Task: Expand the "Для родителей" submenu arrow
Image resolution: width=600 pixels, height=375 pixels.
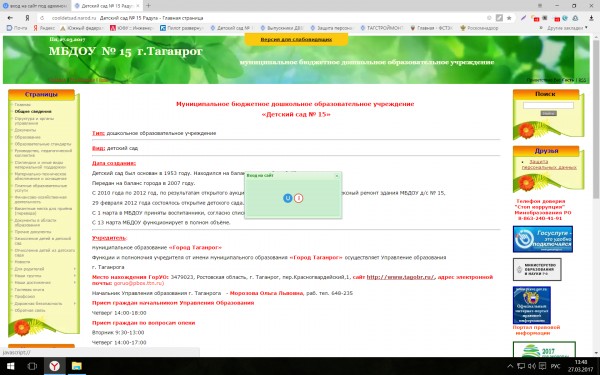Action: point(75,269)
